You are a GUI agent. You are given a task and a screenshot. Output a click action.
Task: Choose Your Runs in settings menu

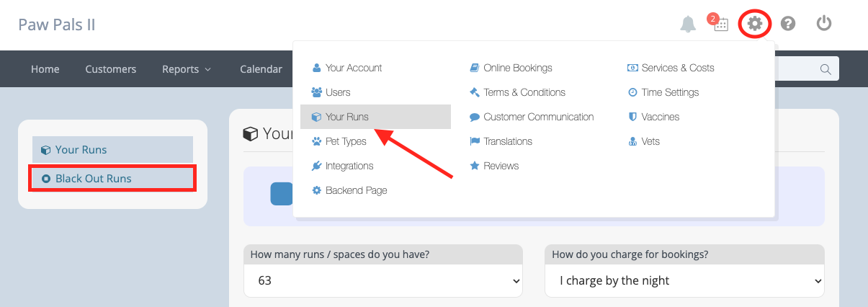coord(375,117)
